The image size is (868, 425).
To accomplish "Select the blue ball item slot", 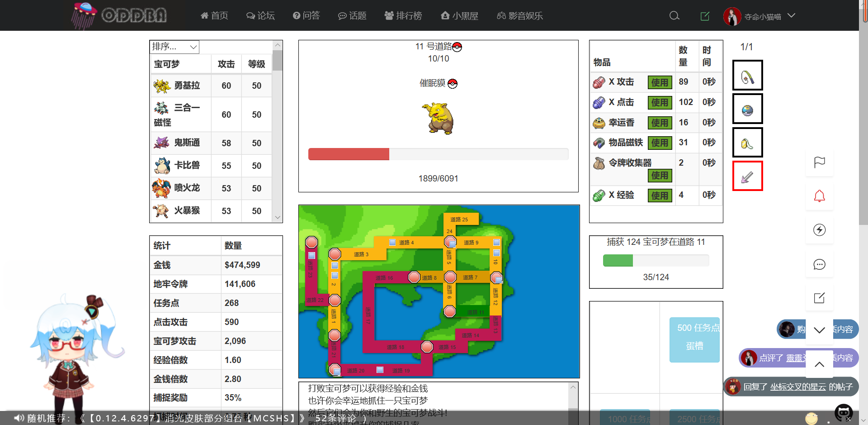I will click(x=748, y=109).
